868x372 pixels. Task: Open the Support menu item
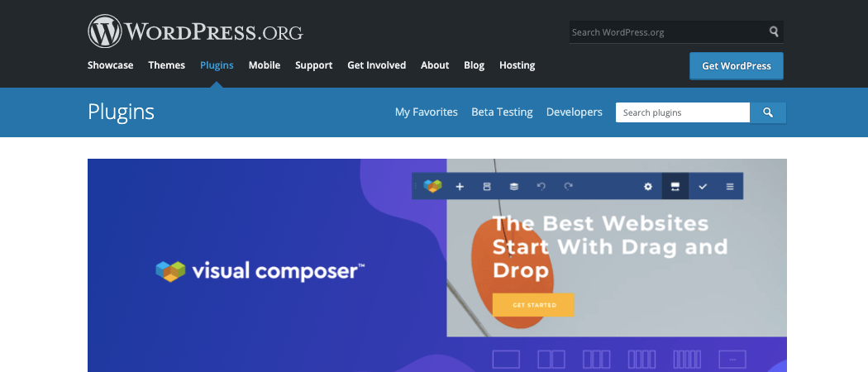[x=314, y=65]
